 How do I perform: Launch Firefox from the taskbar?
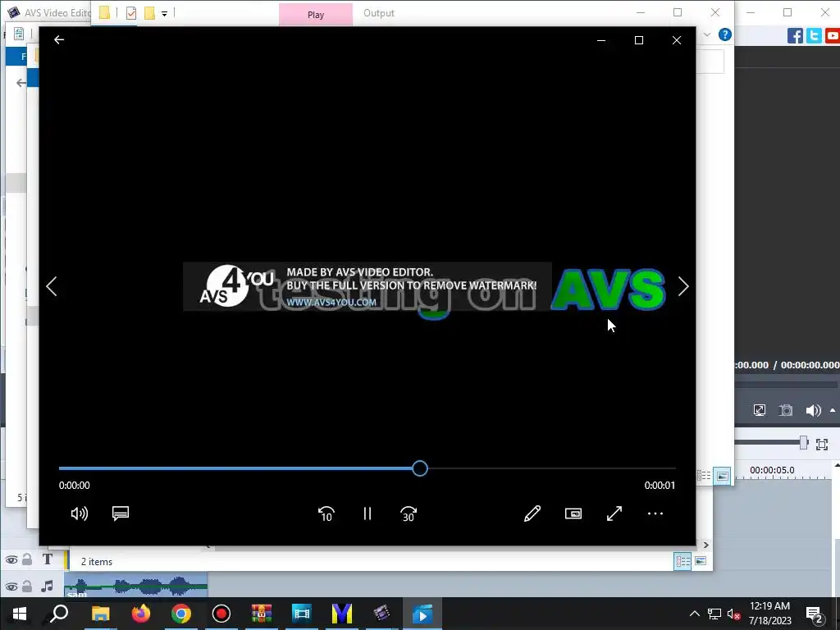[141, 614]
